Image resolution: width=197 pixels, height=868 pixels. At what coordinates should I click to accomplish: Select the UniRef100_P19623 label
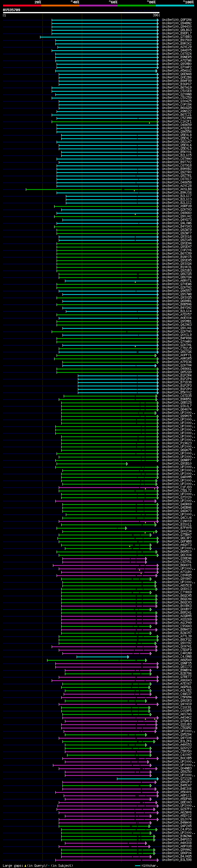[176, 443]
